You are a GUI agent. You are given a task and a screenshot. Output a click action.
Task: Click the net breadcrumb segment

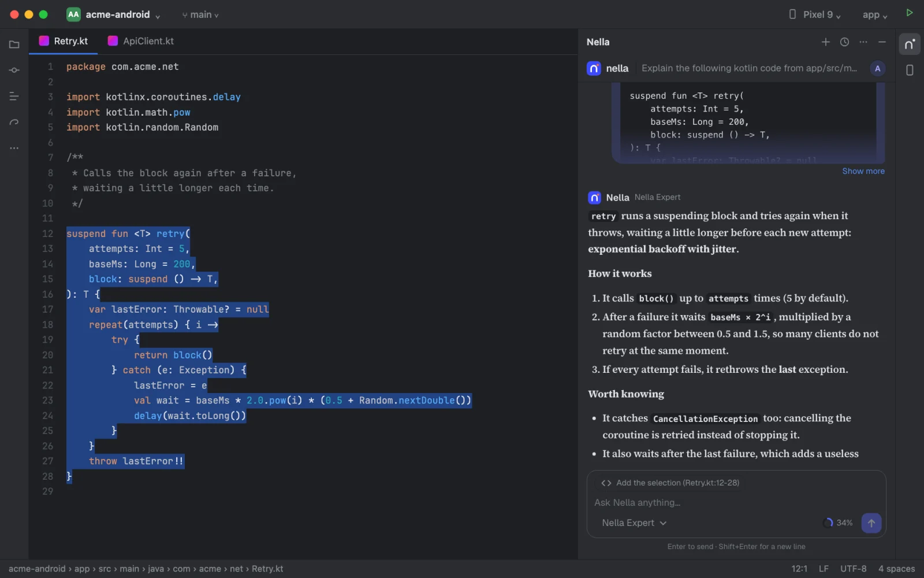point(236,569)
